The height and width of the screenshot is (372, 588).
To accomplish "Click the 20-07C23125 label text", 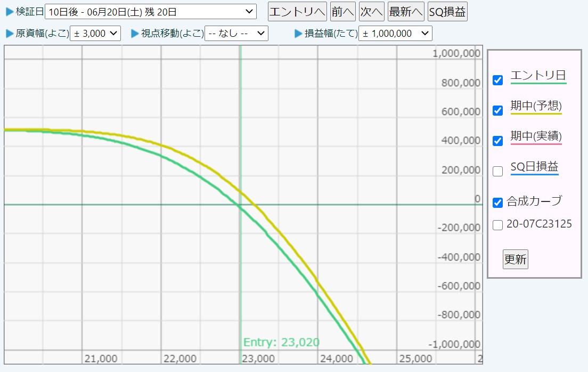I will (539, 224).
